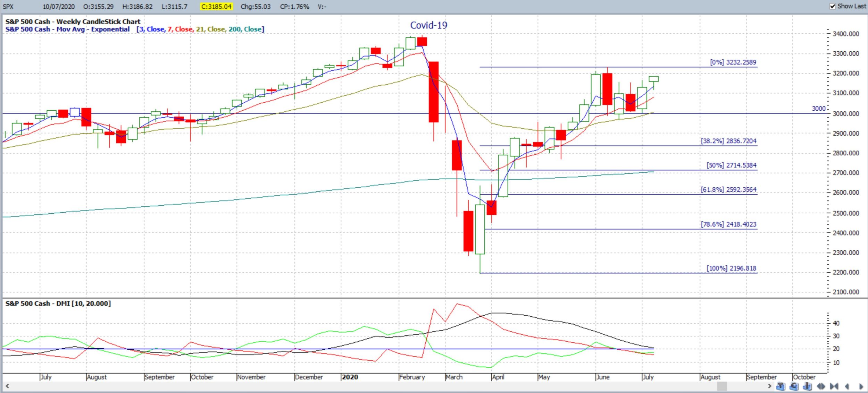Click the date 10/07/2020 in header
The height and width of the screenshot is (393, 868).
coord(59,7)
